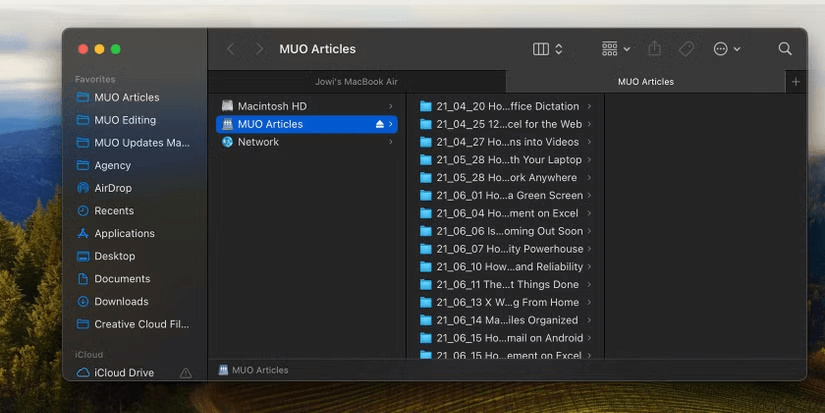Open folder 21_06_10 How...and Reliability
This screenshot has height=413, width=825.
(x=506, y=267)
